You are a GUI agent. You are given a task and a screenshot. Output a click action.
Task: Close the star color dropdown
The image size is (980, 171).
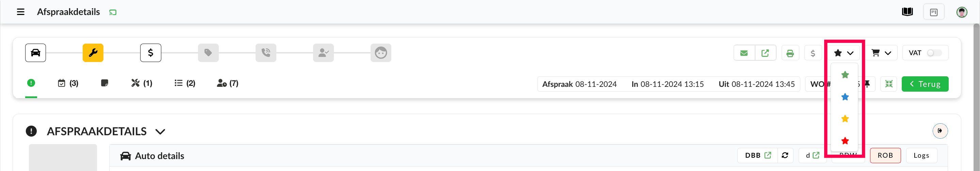(x=844, y=53)
